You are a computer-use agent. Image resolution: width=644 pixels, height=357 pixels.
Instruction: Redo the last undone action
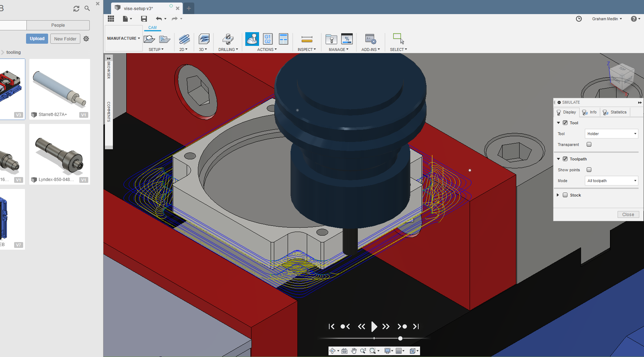[175, 18]
